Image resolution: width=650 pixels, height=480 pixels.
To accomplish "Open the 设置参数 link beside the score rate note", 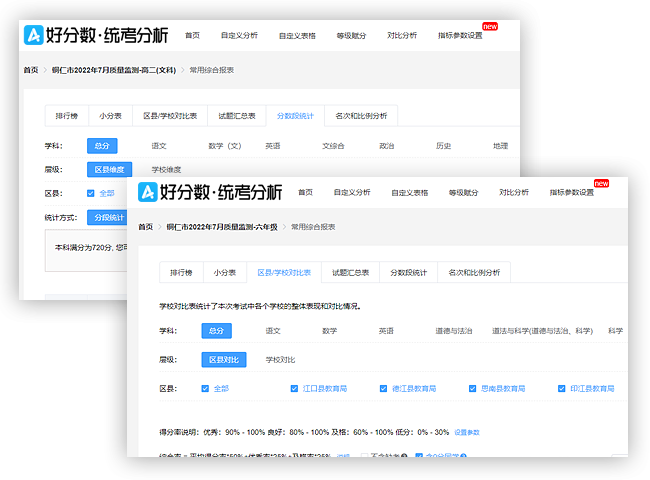I will (x=467, y=432).
